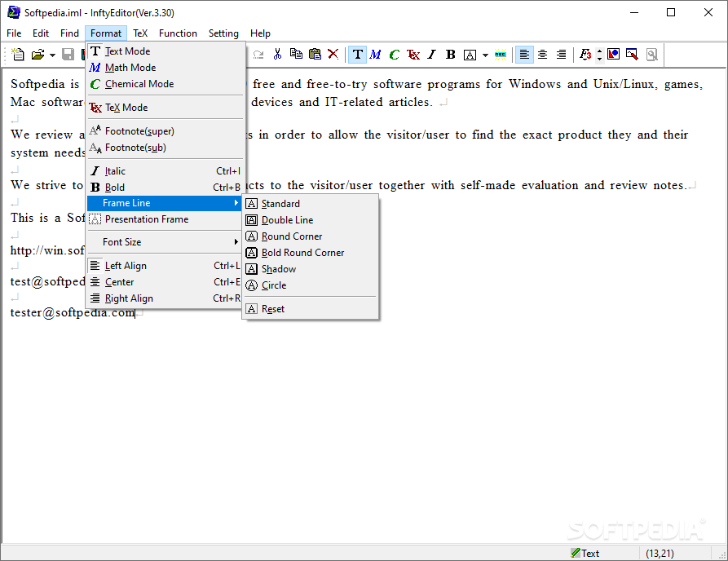Image resolution: width=728 pixels, height=561 pixels.
Task: Toggle Center align button in toolbar
Action: pos(542,55)
